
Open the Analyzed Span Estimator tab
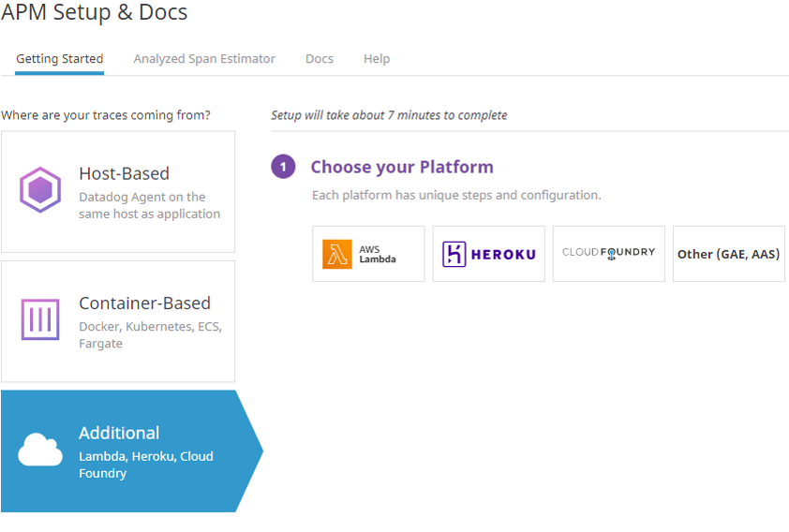coord(204,59)
